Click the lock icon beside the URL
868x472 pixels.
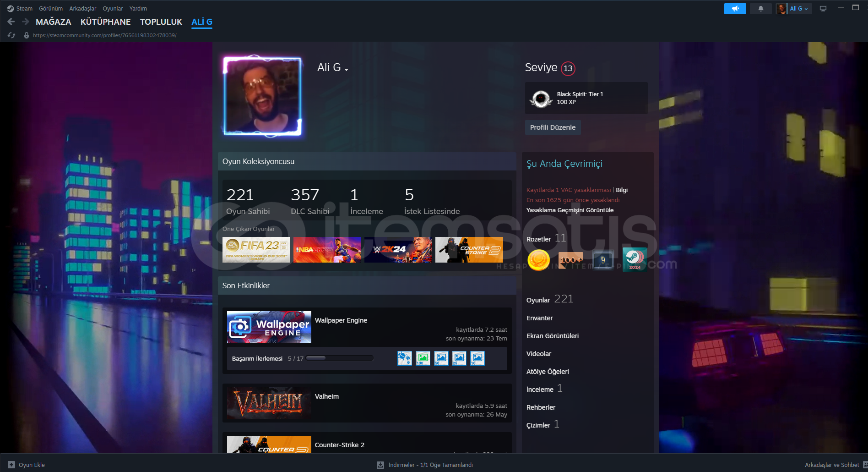[27, 35]
